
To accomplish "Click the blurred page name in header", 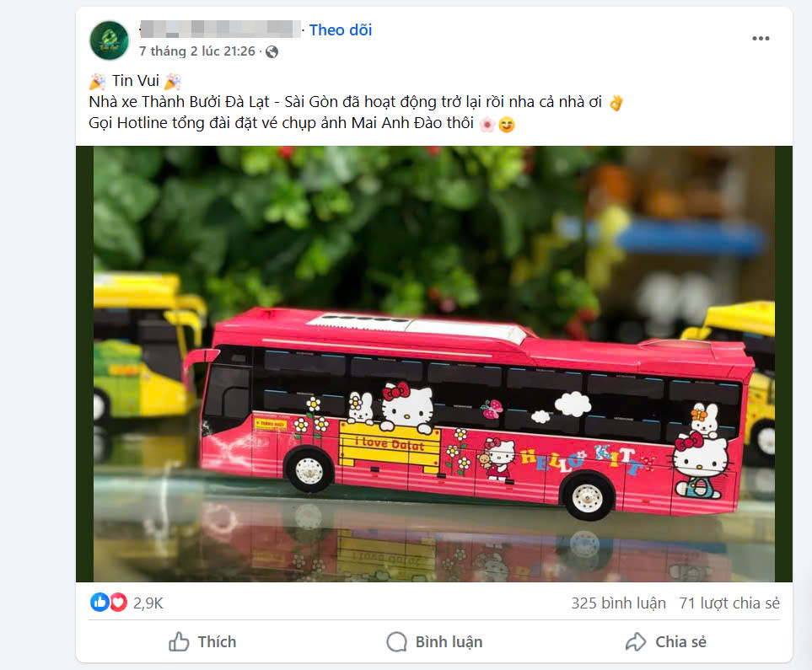I will 220,29.
